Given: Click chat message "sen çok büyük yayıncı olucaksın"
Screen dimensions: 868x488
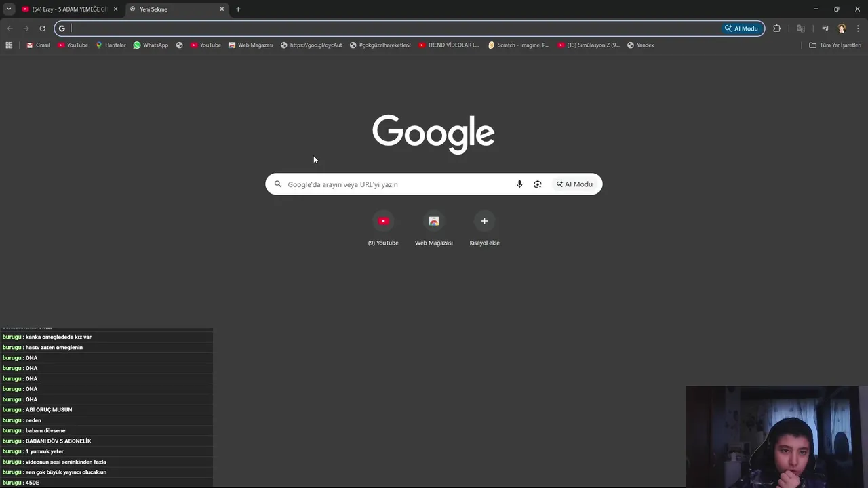Looking at the screenshot, I should 66,472.
